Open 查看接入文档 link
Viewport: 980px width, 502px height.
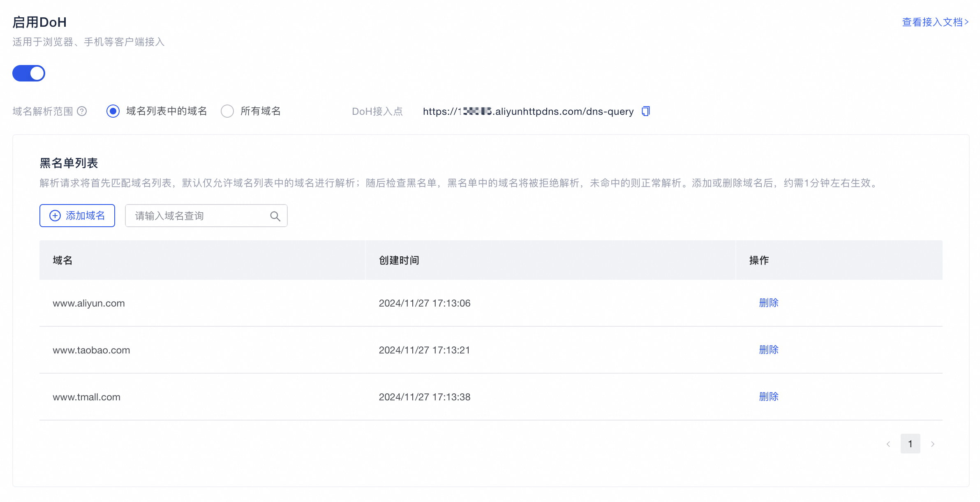pos(935,22)
